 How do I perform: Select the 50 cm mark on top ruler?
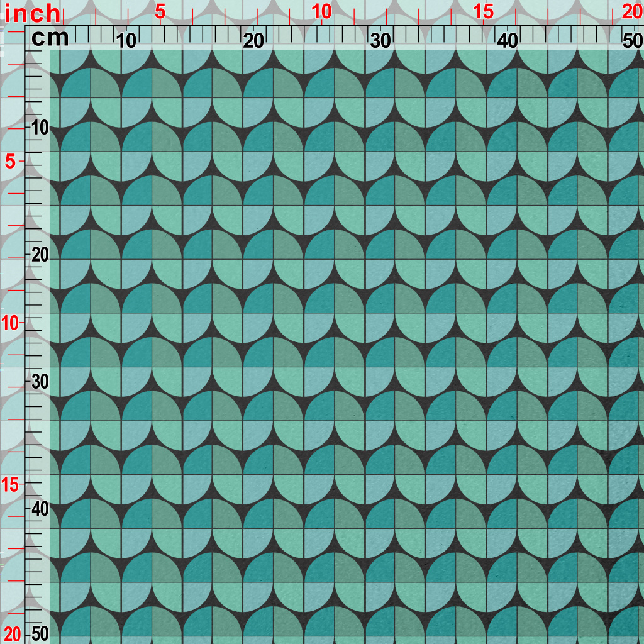click(x=632, y=41)
